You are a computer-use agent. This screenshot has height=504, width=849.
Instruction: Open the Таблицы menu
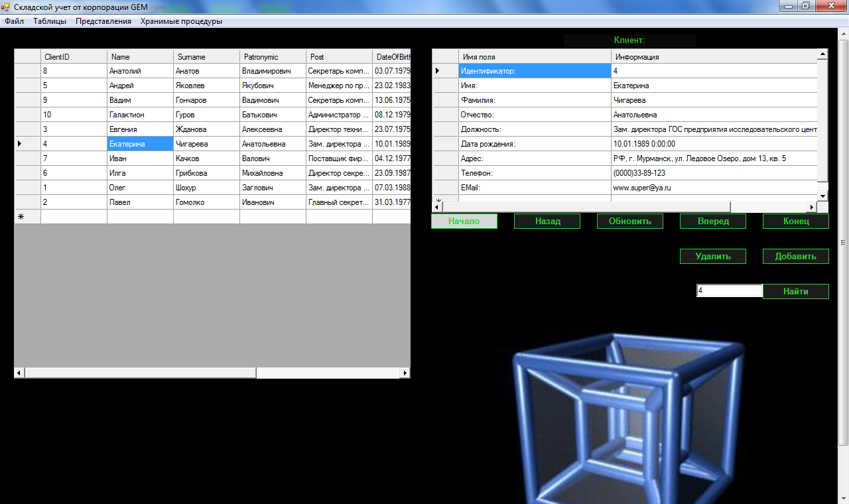tap(50, 21)
